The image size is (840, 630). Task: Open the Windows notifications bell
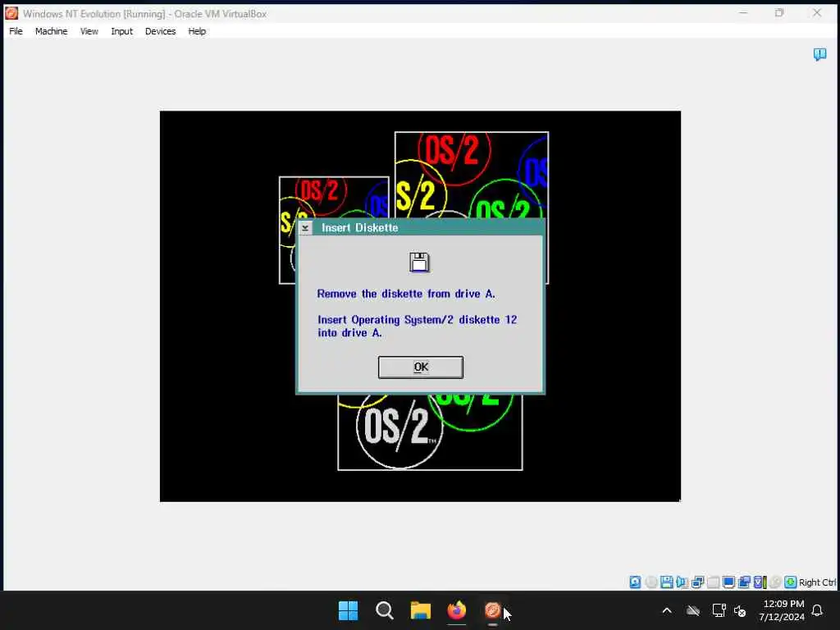[817, 610]
